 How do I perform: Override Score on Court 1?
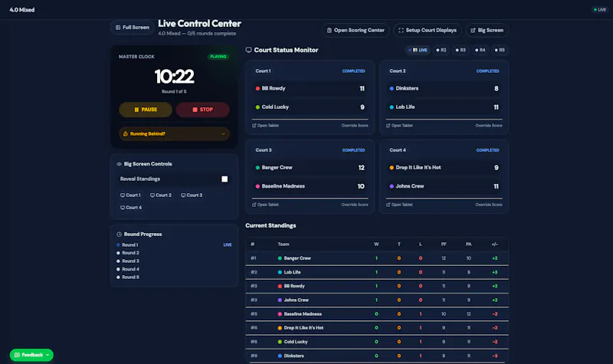[x=355, y=126]
